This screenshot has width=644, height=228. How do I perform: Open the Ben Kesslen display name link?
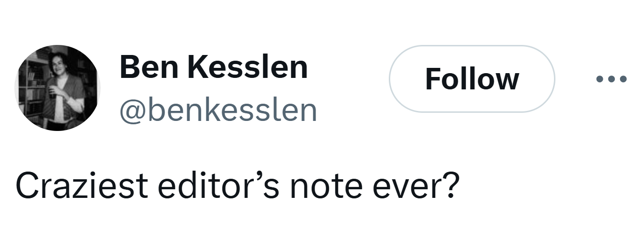213,67
